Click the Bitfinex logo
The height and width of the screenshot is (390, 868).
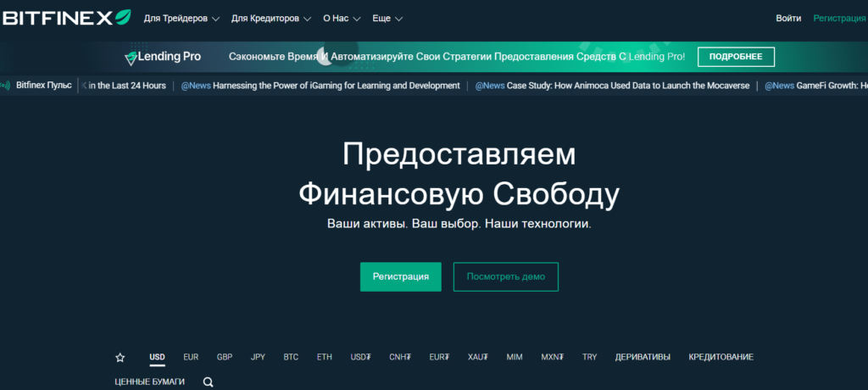point(66,18)
